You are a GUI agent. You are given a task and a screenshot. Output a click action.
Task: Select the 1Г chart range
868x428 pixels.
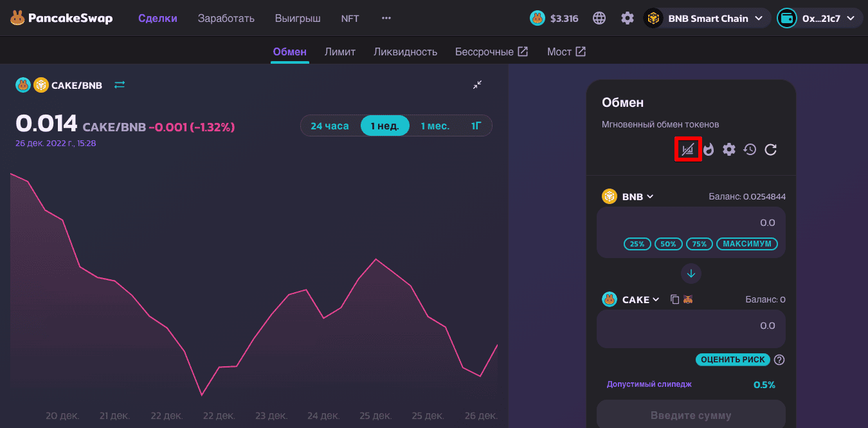point(476,126)
